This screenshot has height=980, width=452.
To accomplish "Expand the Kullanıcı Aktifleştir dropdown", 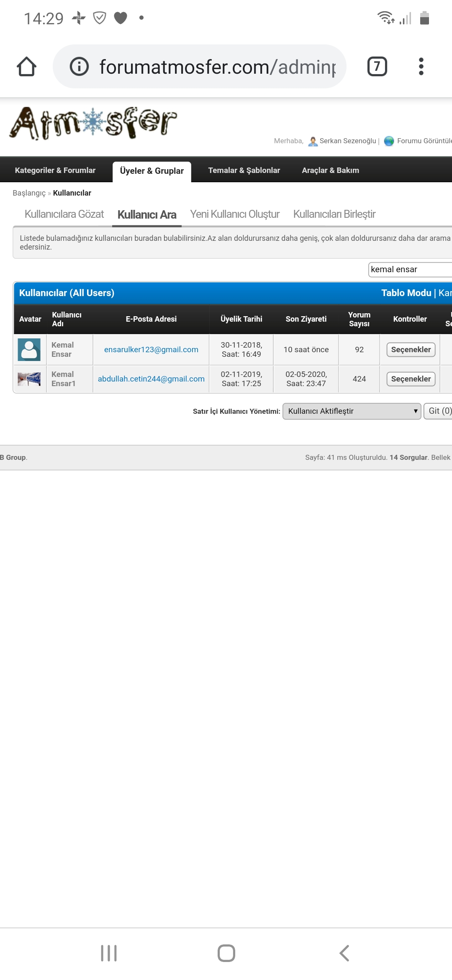I will (x=352, y=411).
